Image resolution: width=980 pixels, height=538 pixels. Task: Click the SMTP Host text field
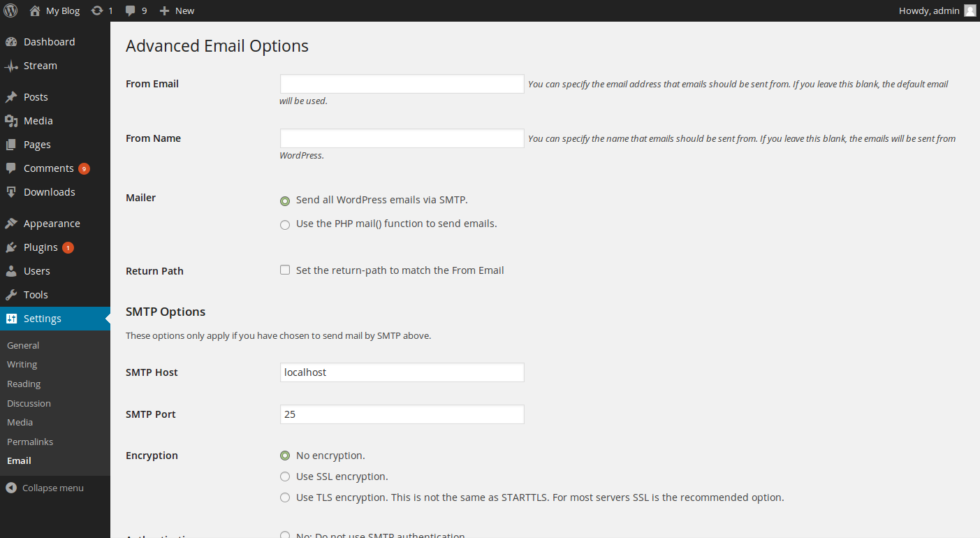pyautogui.click(x=402, y=372)
